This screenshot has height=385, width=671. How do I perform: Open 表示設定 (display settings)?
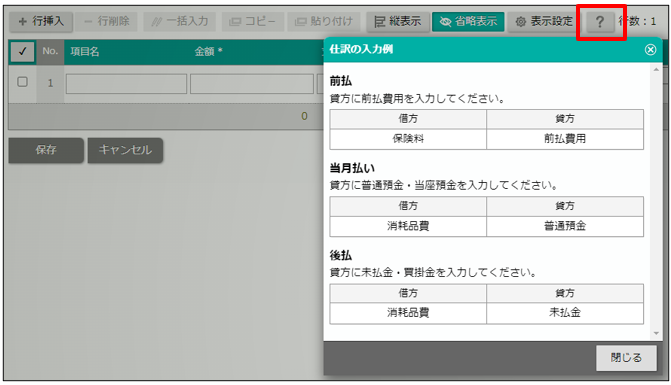(544, 21)
